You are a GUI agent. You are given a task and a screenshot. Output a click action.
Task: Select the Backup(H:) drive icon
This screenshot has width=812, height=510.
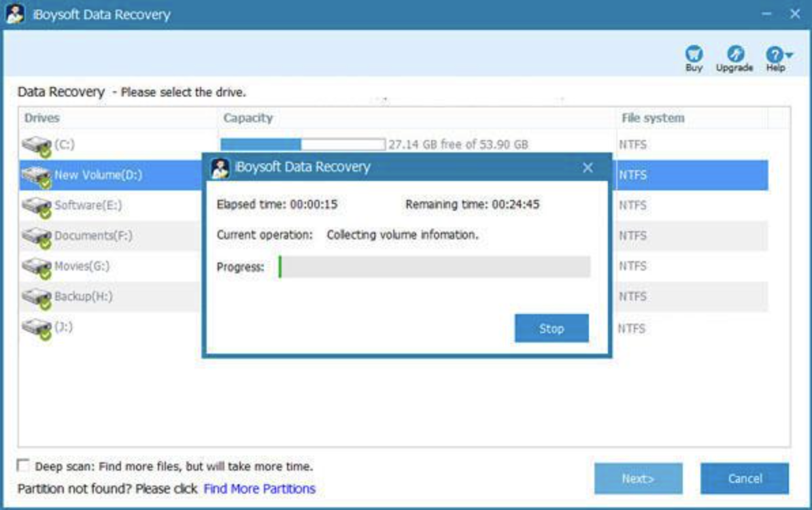pos(37,299)
